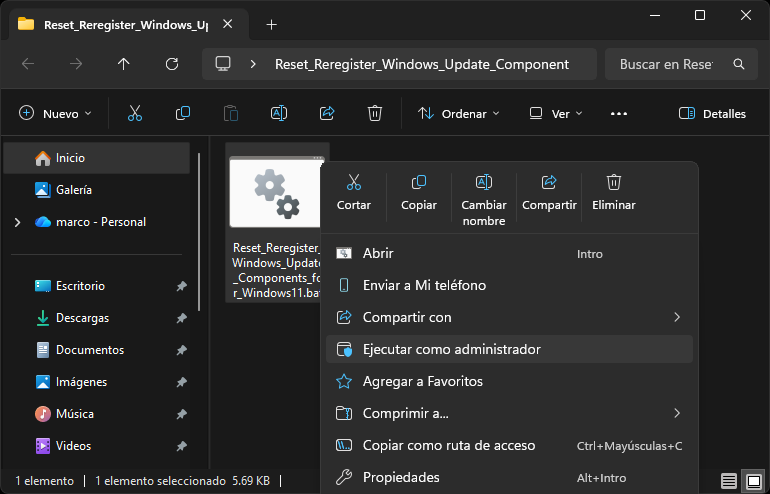Open Propiedades from the context menu

(509, 477)
